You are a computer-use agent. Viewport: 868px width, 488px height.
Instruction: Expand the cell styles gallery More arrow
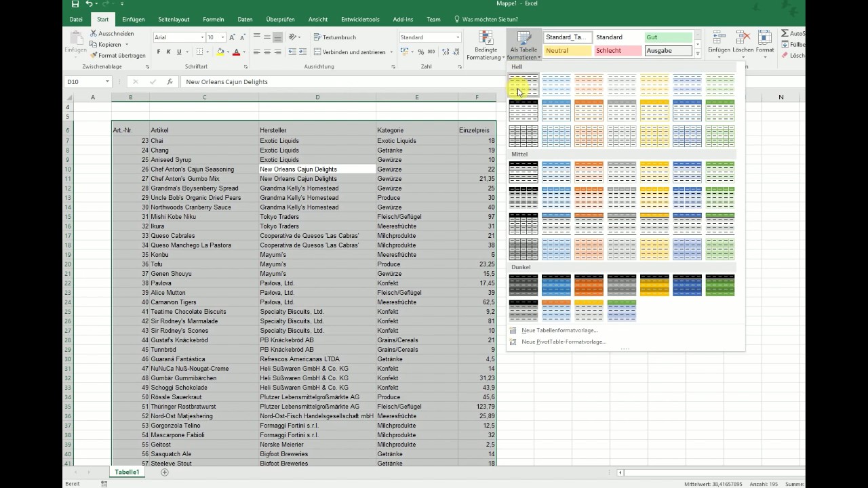(698, 54)
